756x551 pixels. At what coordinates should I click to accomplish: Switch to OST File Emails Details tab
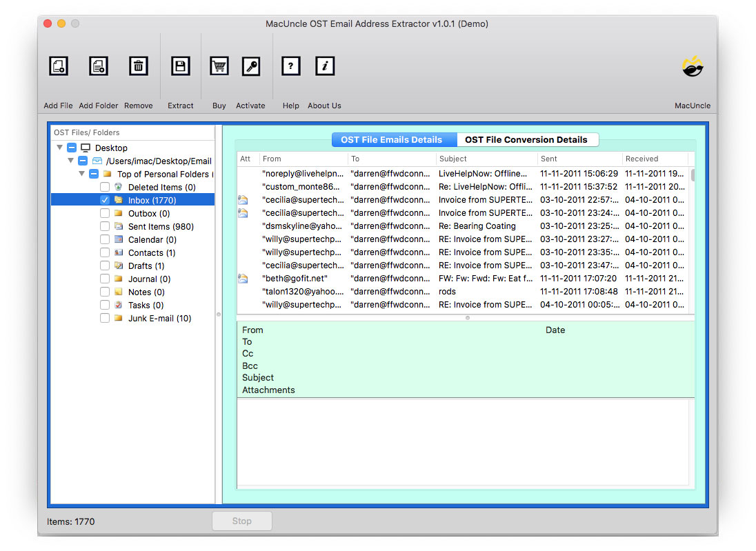(394, 140)
